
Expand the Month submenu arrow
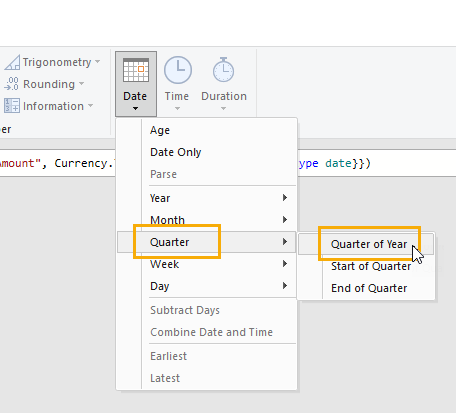click(285, 220)
